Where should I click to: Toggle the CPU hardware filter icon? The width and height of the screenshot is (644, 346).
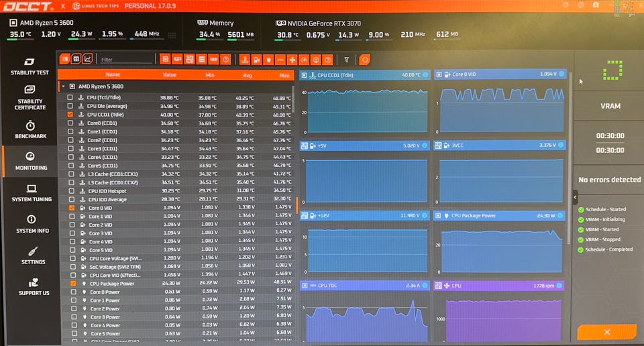click(x=166, y=60)
